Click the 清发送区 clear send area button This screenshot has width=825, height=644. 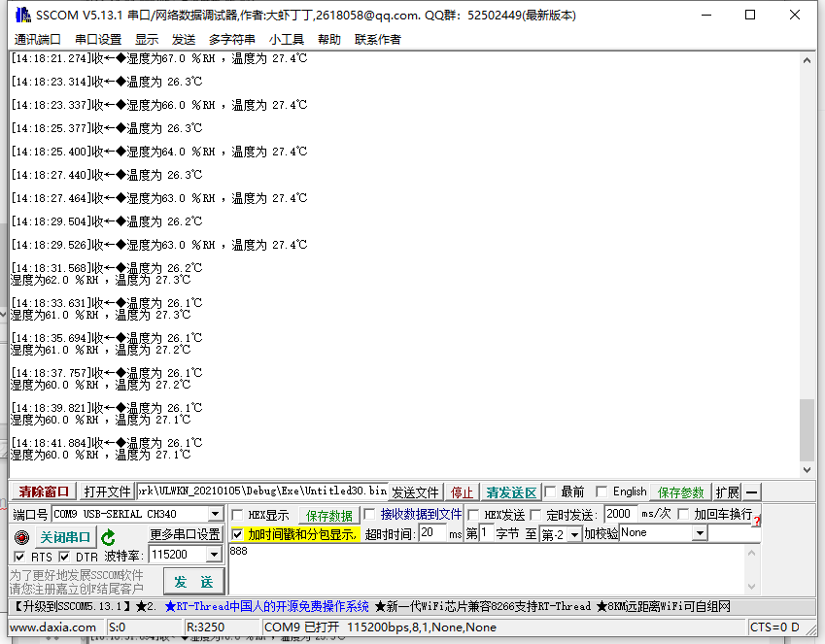[511, 492]
